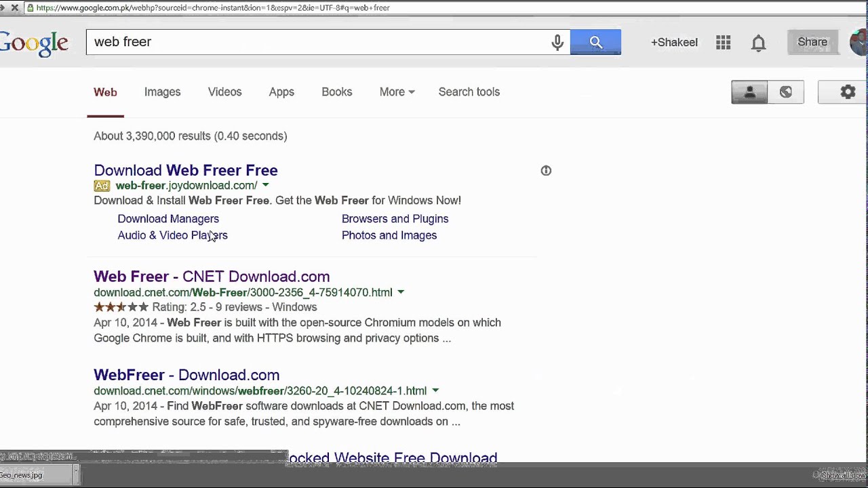The width and height of the screenshot is (868, 488).
Task: Open dropdown arrow next to webfreer 3260 URL
Action: pyautogui.click(x=435, y=390)
